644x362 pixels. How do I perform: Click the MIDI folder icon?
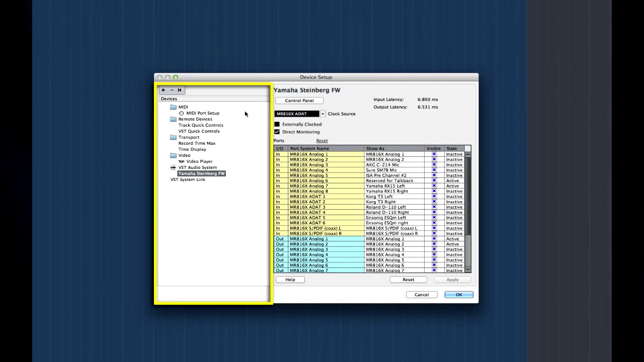pos(173,107)
